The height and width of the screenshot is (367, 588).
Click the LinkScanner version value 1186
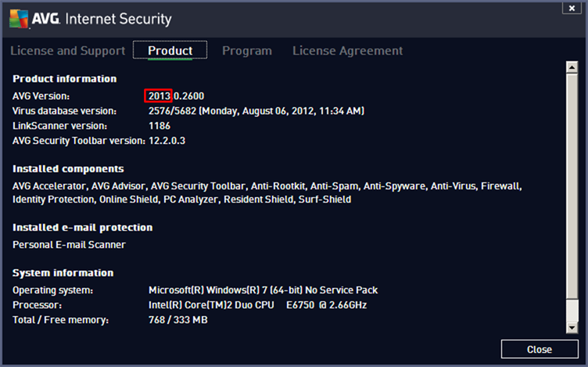click(160, 126)
